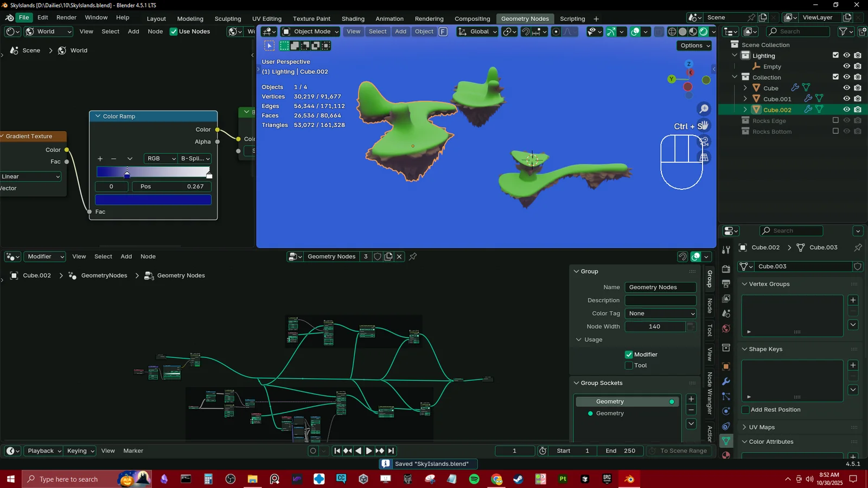The image size is (868, 488).
Task: Open the Edit menu
Action: click(42, 17)
